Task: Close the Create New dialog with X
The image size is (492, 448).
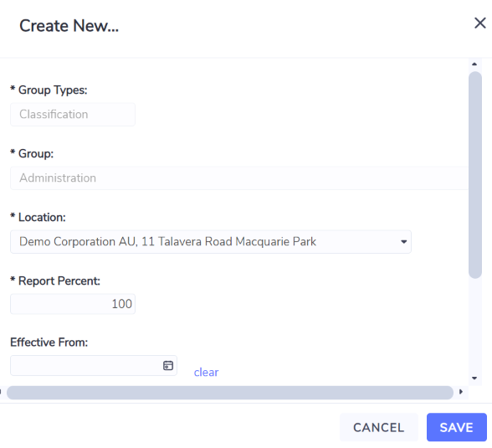Action: coord(479,23)
